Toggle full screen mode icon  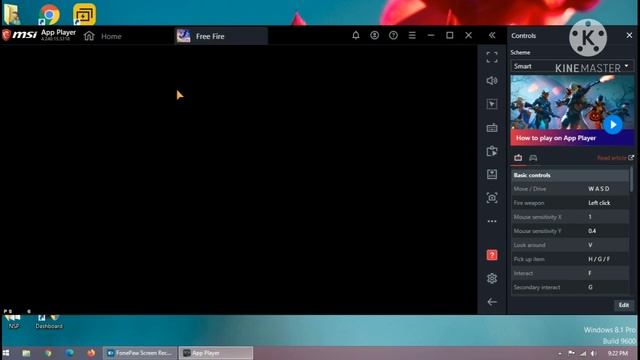click(492, 57)
